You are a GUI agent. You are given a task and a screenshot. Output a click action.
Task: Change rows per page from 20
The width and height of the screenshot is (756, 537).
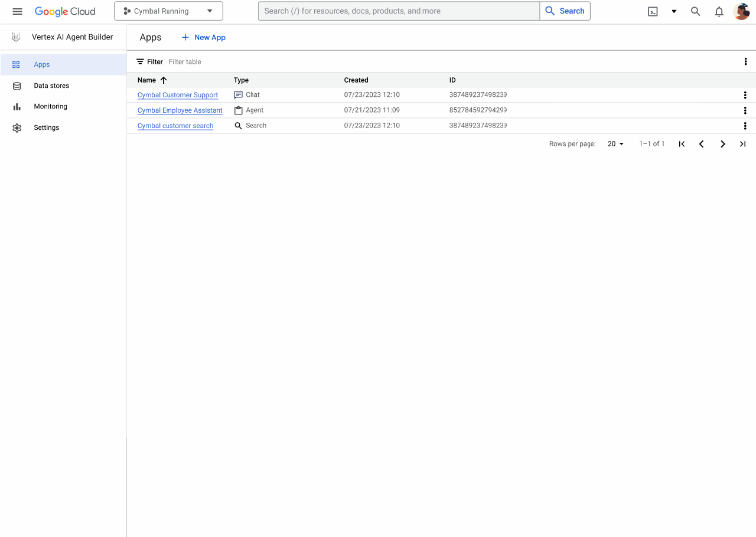pyautogui.click(x=615, y=143)
